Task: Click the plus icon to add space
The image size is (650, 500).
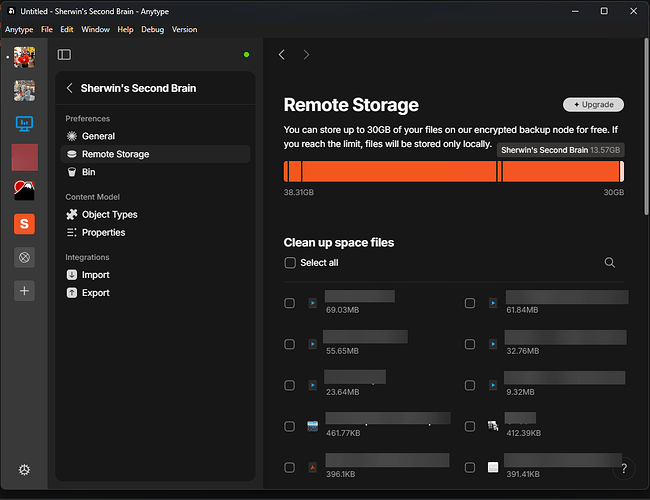Action: click(24, 291)
